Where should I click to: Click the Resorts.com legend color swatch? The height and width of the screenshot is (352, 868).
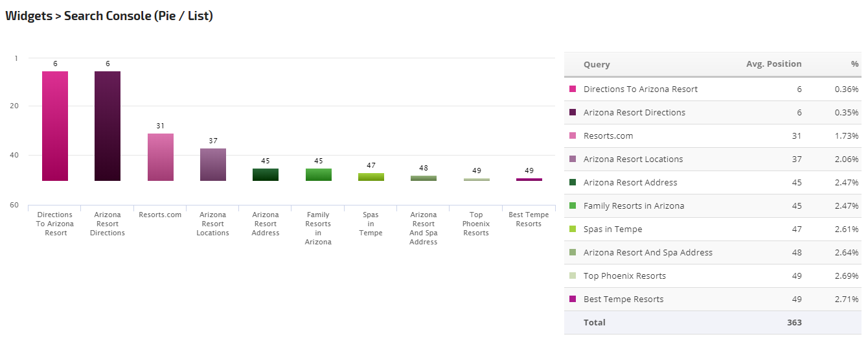click(573, 135)
